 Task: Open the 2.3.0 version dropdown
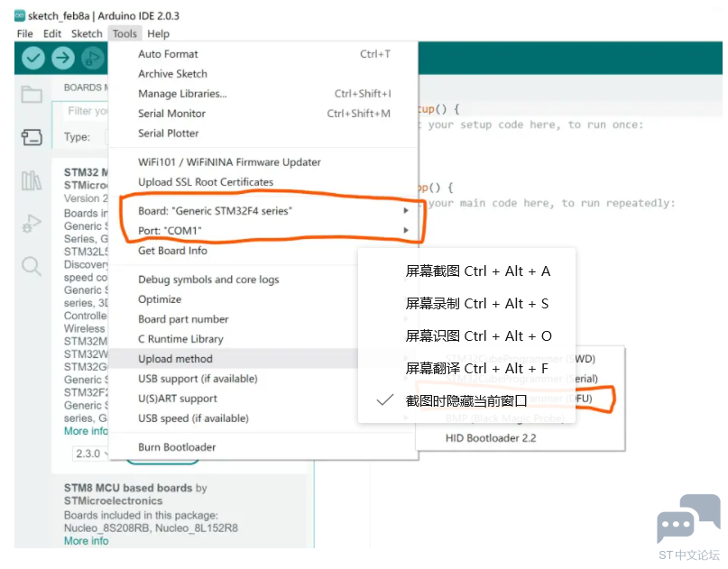[91, 454]
